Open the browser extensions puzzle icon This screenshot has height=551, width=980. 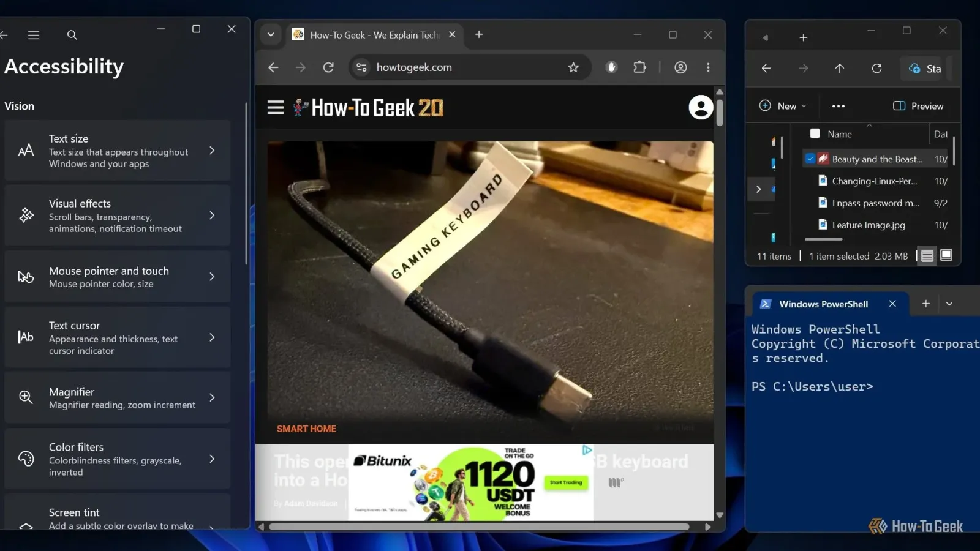639,67
